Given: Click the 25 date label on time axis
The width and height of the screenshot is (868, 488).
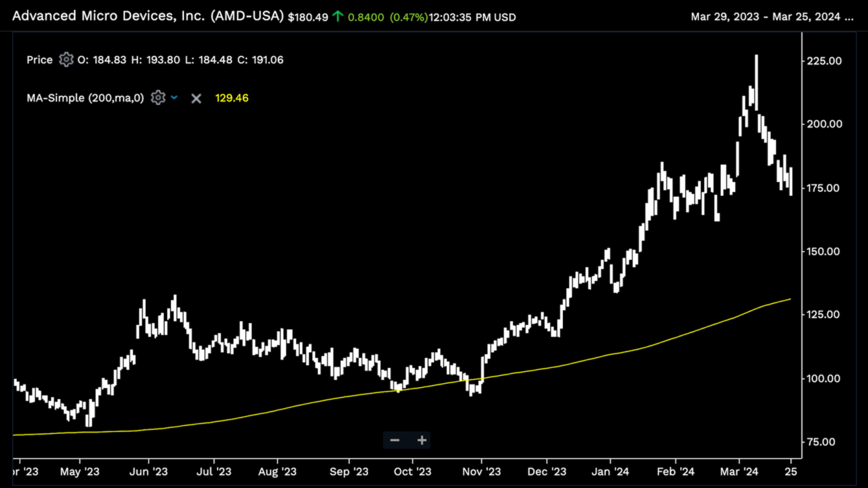Looking at the screenshot, I should pos(791,472).
